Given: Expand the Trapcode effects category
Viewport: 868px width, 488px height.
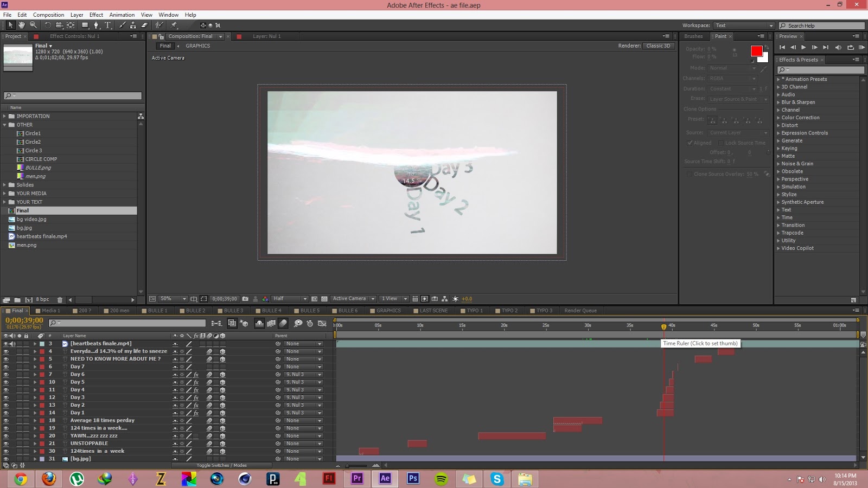Looking at the screenshot, I should pyautogui.click(x=778, y=233).
